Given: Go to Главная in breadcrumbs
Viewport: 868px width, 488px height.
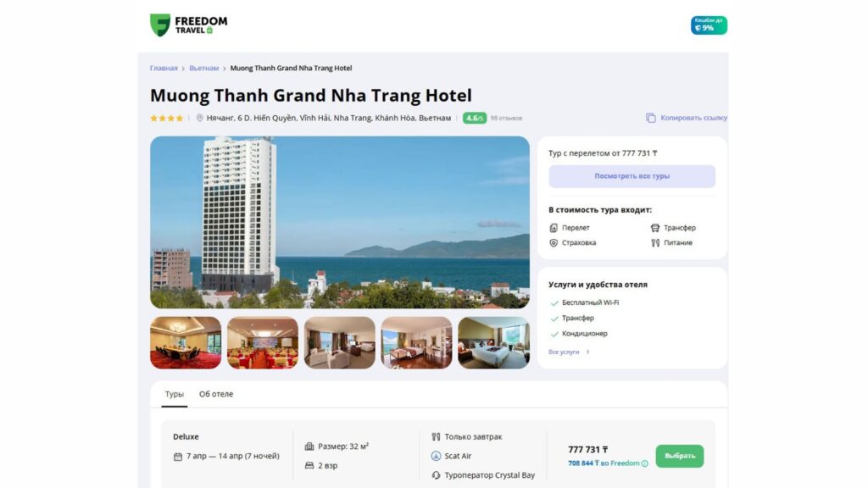Looking at the screenshot, I should pos(164,68).
